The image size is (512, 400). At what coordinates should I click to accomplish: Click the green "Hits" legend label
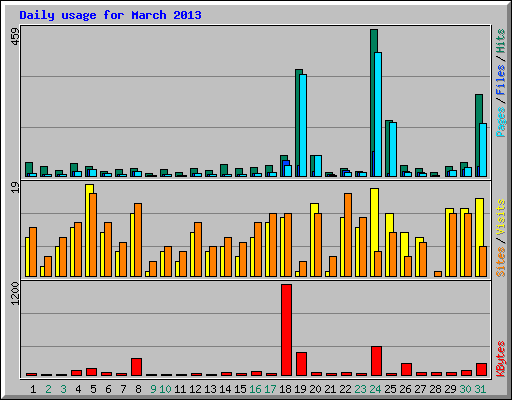[501, 41]
